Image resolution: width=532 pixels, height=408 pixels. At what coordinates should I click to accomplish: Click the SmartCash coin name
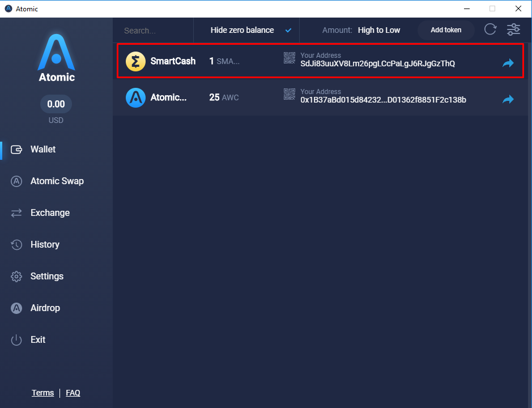pos(173,61)
